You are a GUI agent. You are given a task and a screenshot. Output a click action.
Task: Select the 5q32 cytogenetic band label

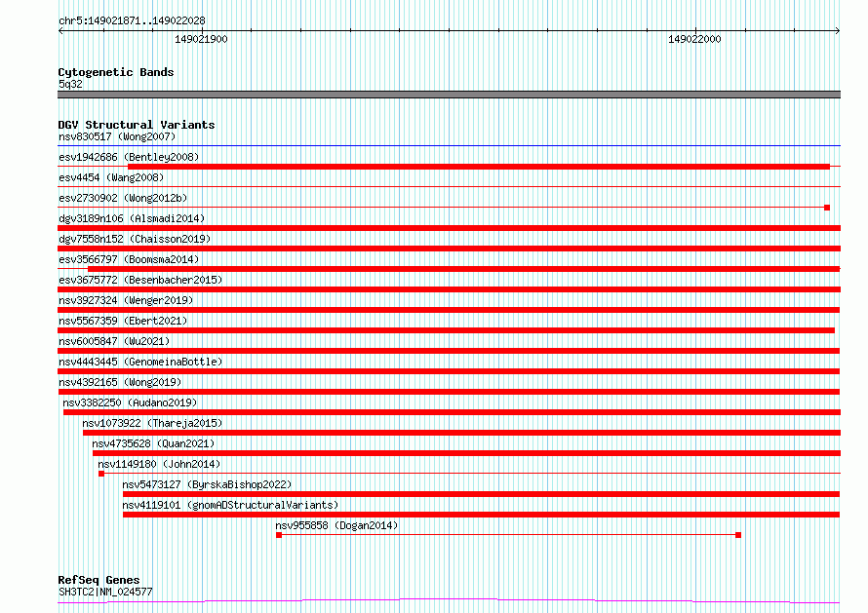(x=70, y=84)
